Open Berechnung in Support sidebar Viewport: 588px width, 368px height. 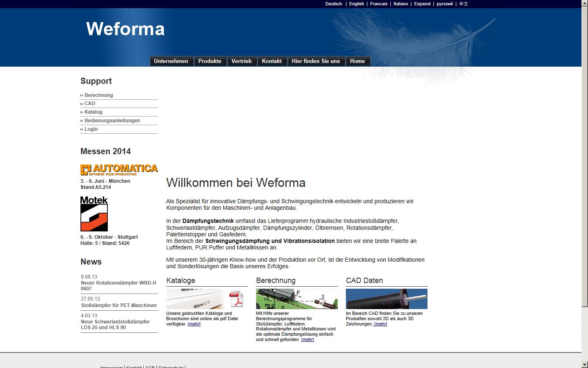pos(98,95)
